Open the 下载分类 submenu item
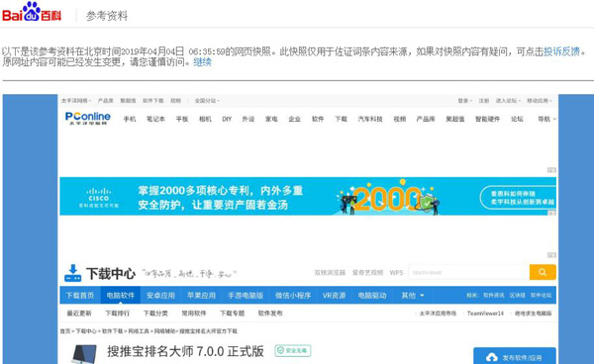Image resolution: width=594 pixels, height=364 pixels. 155,314
